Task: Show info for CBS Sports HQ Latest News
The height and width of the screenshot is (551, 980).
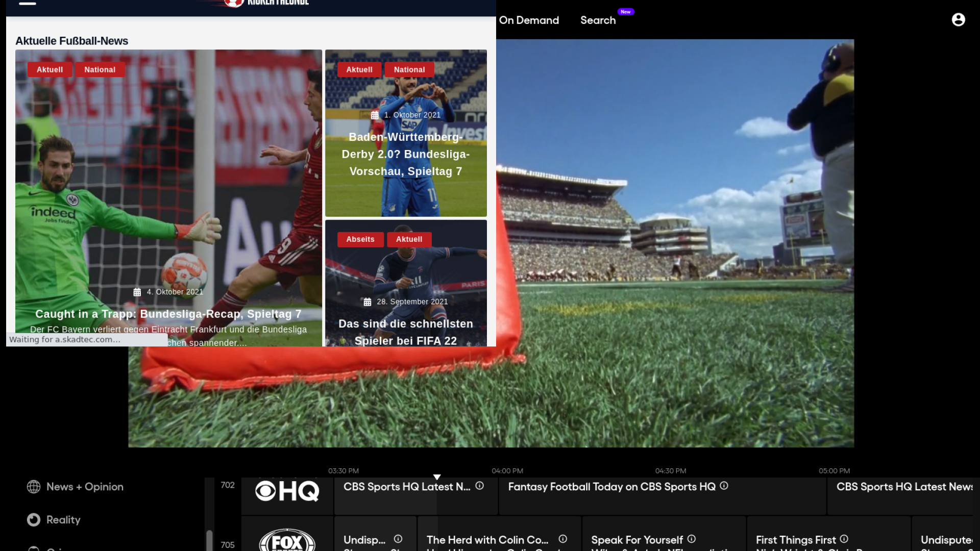Action: coord(479,486)
